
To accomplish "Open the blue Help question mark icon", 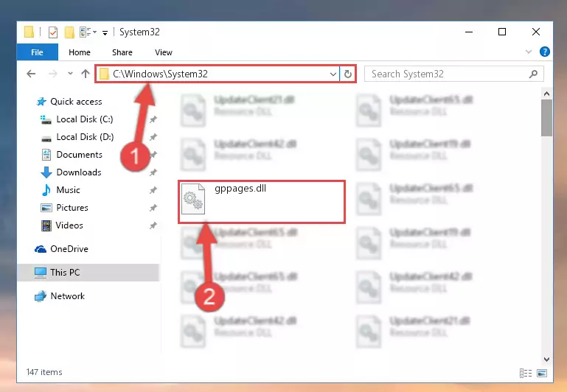I will [545, 52].
